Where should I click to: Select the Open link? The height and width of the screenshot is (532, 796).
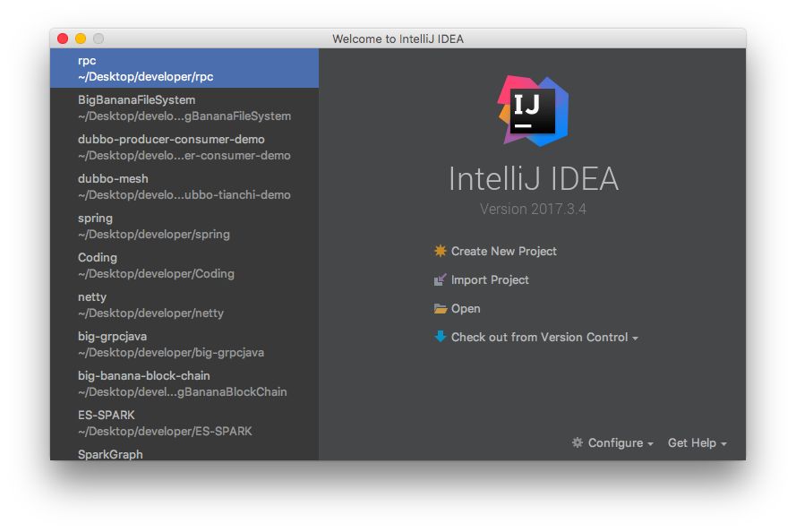pos(466,309)
